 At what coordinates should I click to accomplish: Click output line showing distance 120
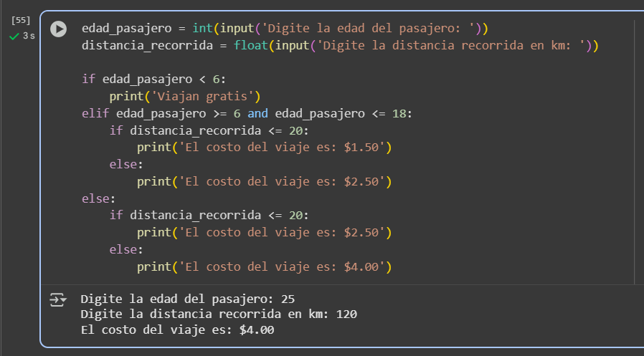point(219,314)
